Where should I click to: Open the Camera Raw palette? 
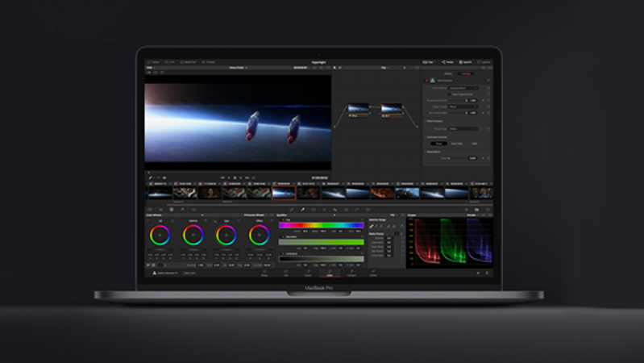150,210
